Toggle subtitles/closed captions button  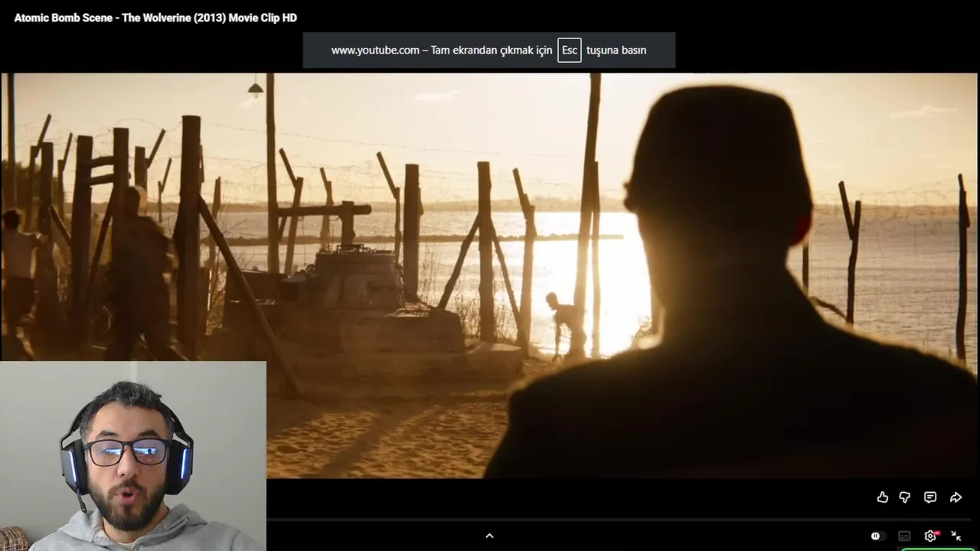pyautogui.click(x=904, y=536)
